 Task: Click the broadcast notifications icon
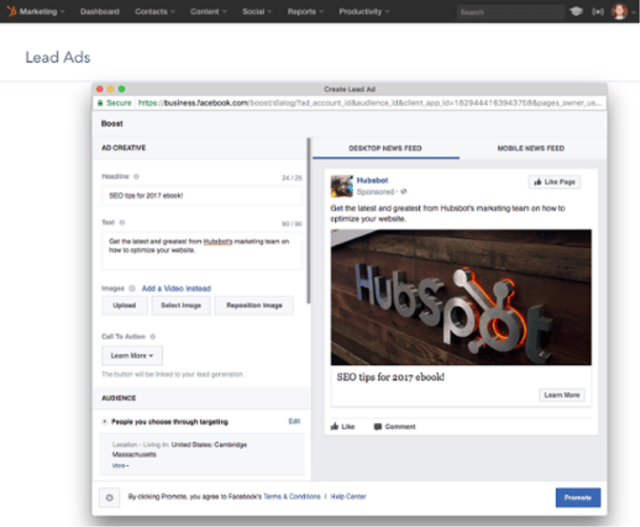tap(598, 12)
